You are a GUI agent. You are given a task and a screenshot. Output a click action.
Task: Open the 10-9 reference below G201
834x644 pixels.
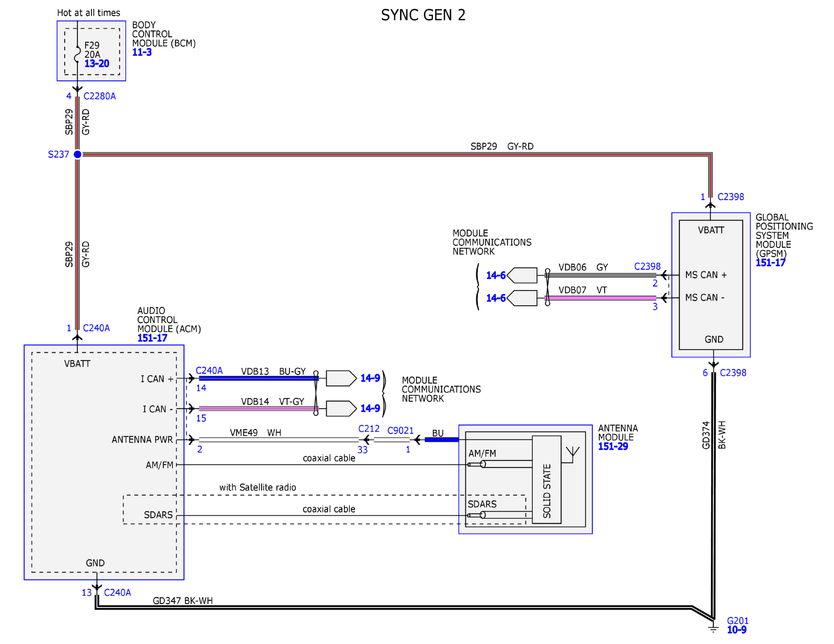[737, 630]
